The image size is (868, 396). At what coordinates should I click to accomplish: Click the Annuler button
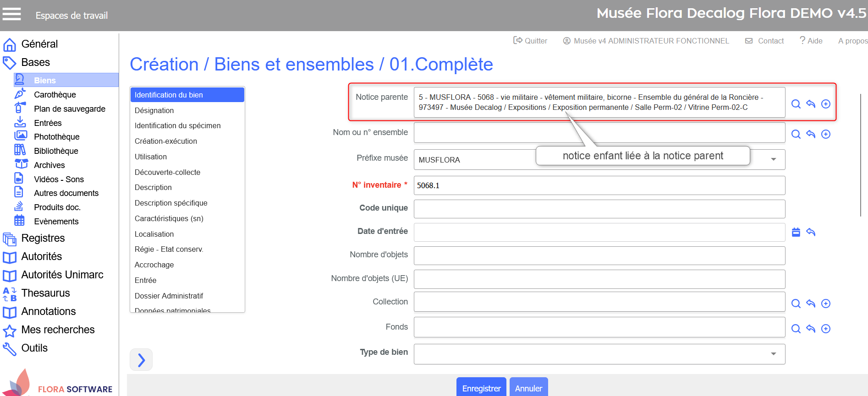(x=528, y=388)
